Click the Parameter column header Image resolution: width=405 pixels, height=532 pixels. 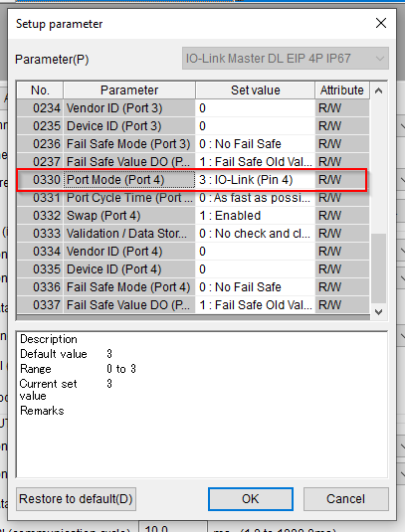129,90
